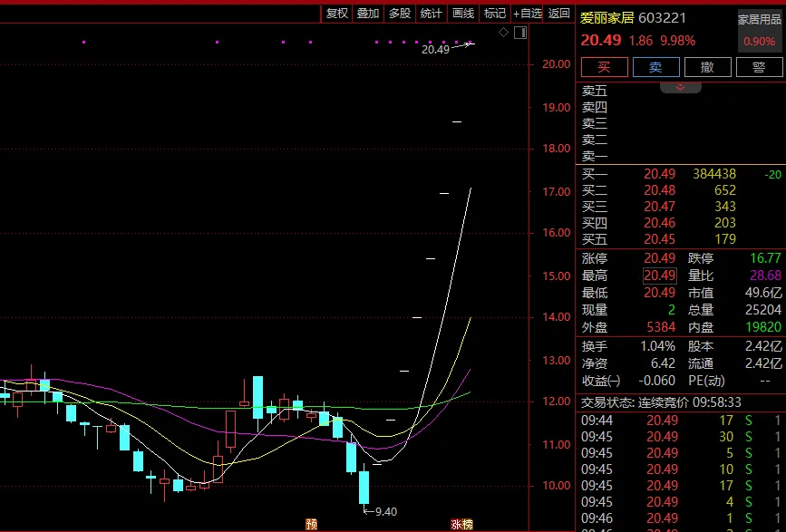Open the 涨榜 marker on the timeline
The width and height of the screenshot is (786, 532).
(461, 525)
